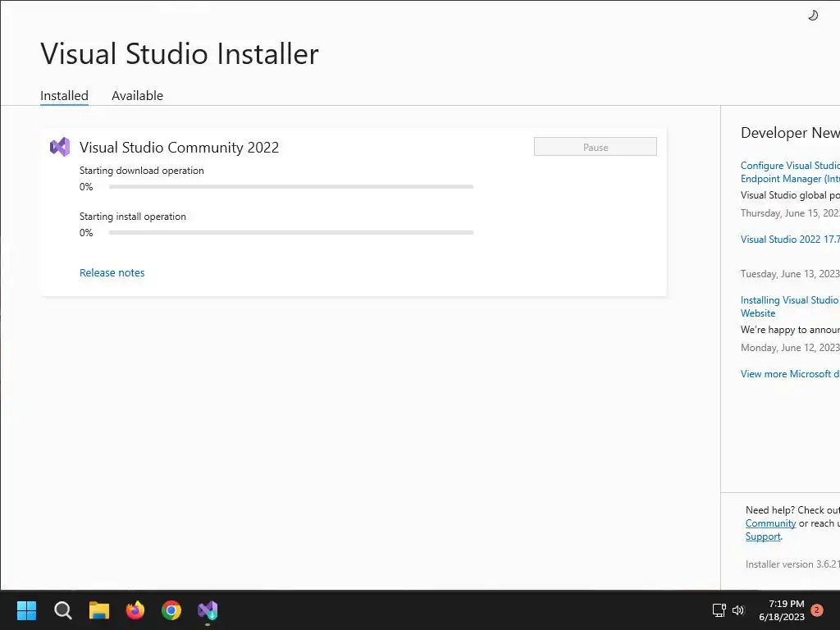Select 'Starting download operation' status text

click(x=141, y=171)
